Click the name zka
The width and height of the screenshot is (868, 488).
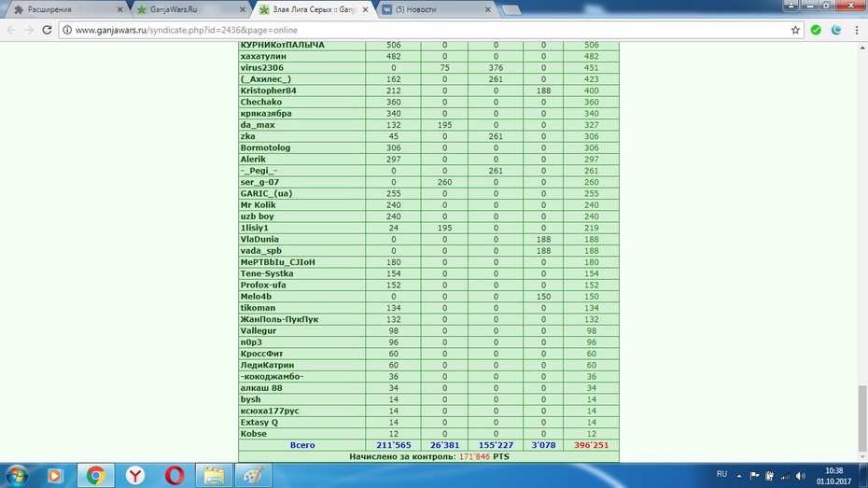pos(247,136)
